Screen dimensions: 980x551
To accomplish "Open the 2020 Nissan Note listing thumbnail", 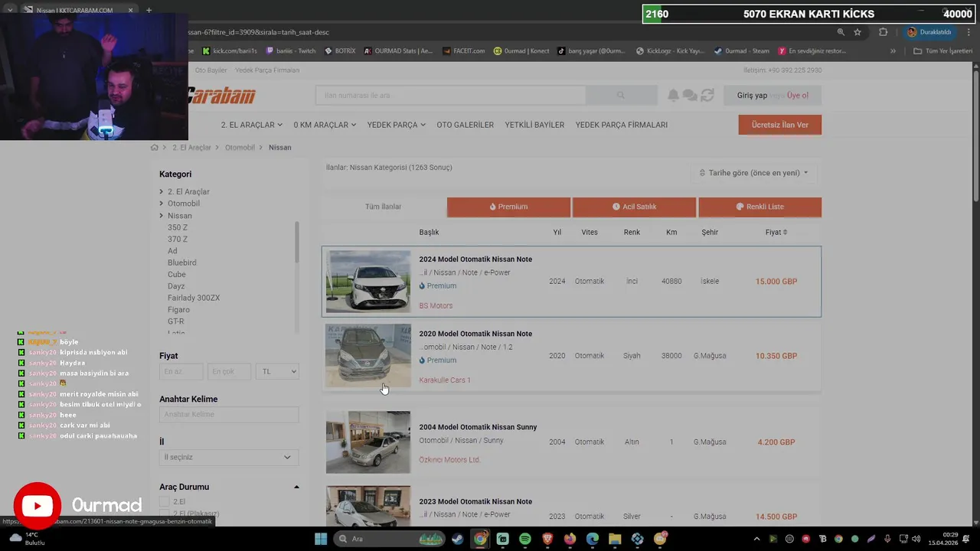I will (368, 355).
